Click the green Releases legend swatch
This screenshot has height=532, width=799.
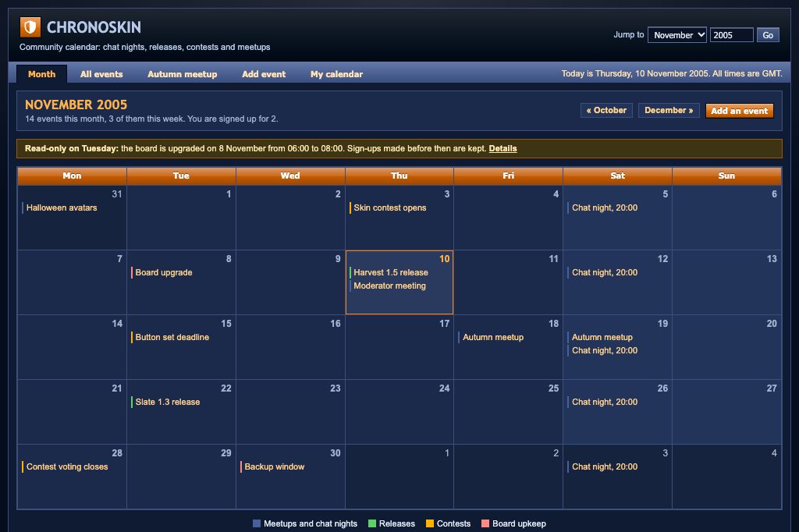(372, 523)
